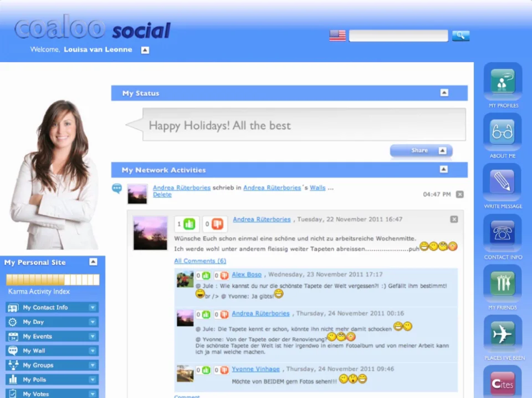
Task: Expand My Contact Info dropdown arrow
Action: pos(93,308)
